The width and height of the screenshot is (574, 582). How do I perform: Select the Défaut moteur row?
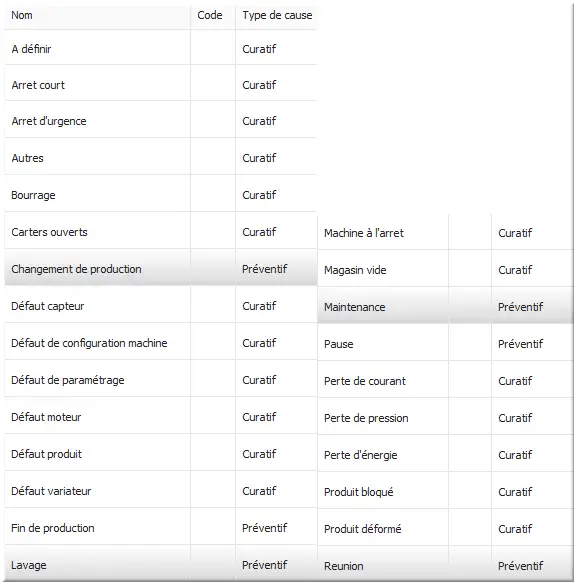pyautogui.click(x=160, y=417)
